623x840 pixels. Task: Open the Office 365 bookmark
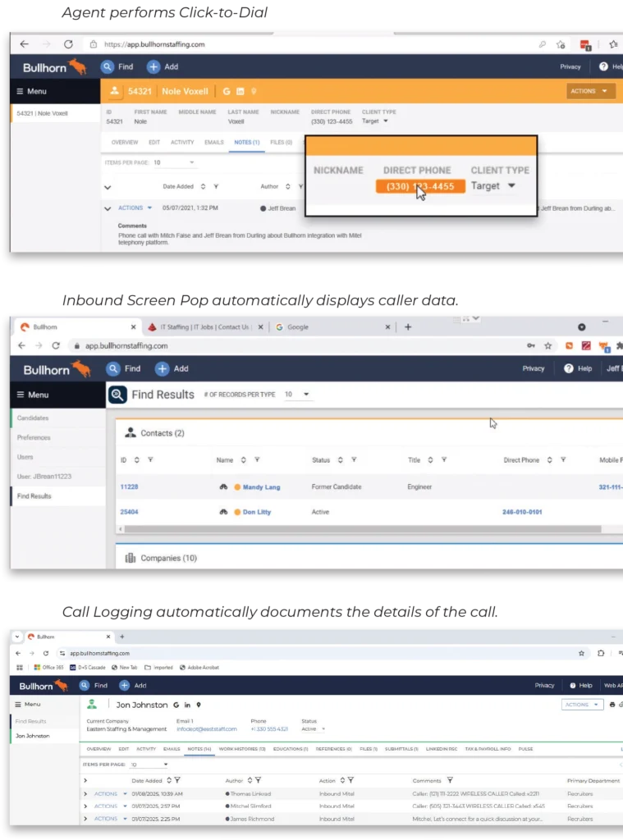click(48, 668)
